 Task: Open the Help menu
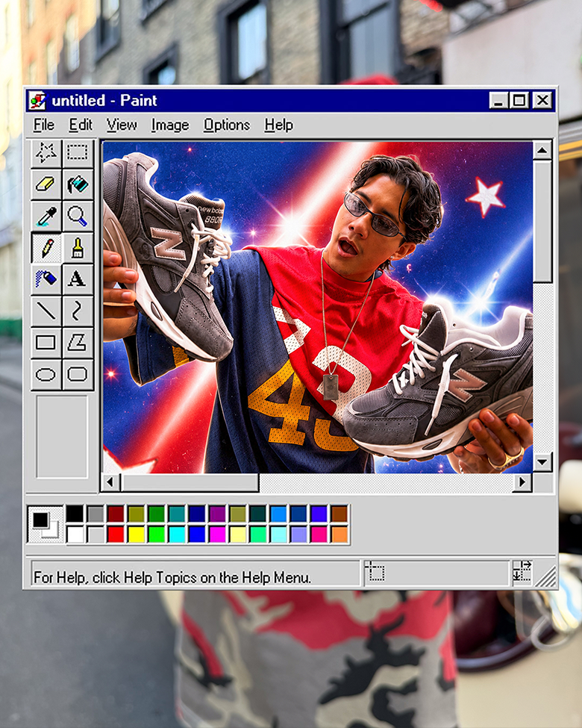278,125
